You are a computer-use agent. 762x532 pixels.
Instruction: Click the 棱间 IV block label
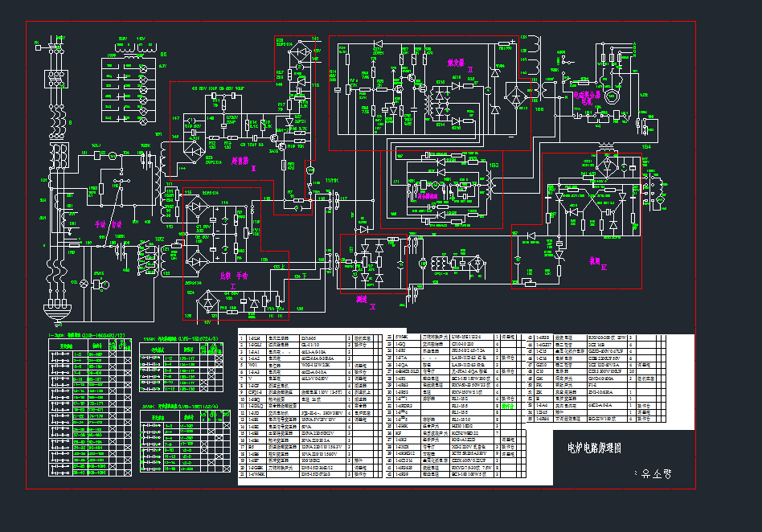tap(594, 261)
